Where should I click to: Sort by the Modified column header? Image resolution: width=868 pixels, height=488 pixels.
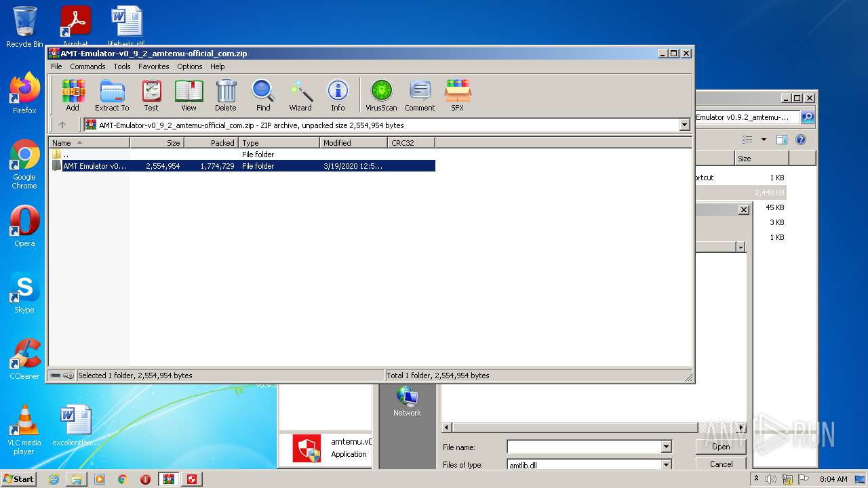click(x=353, y=143)
